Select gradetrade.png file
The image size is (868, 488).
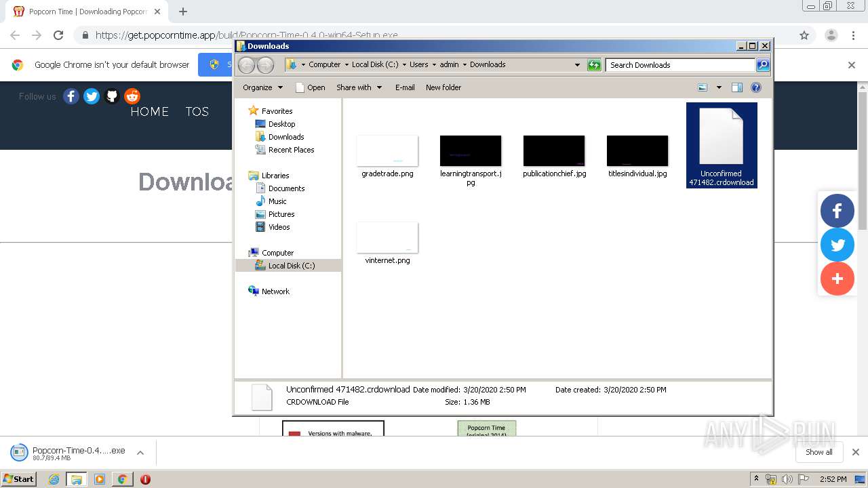387,156
